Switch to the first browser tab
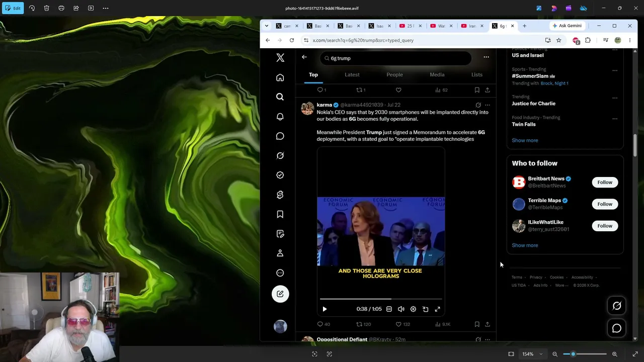The image size is (644, 362). 287,26
